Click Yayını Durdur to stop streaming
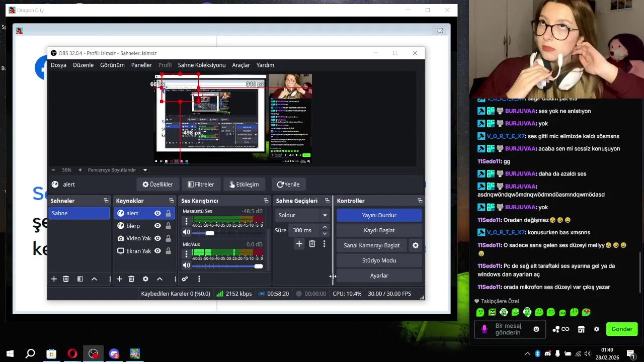This screenshot has width=644, height=362. [x=379, y=215]
